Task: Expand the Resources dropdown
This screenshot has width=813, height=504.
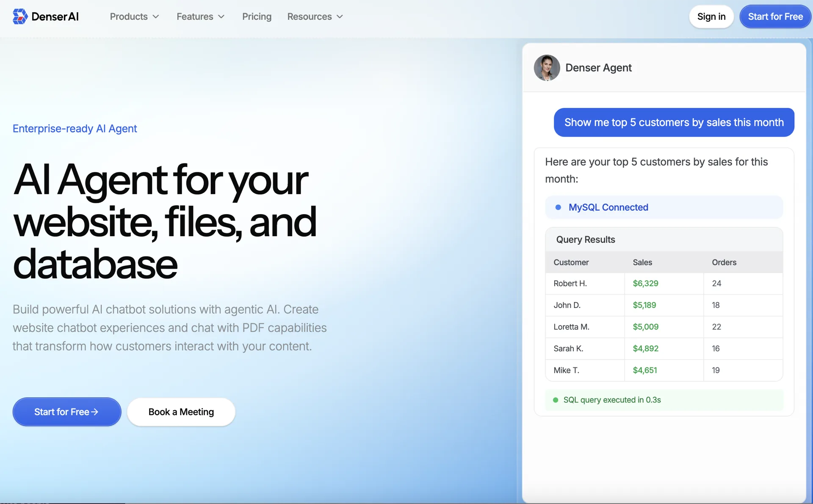Action: [x=315, y=17]
